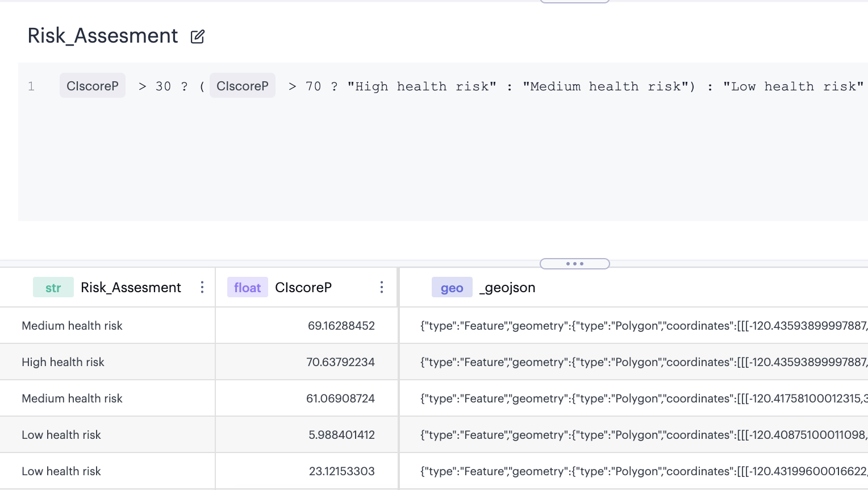Click the panel divider handle with three dots
Image resolution: width=868 pixels, height=490 pixels.
[575, 264]
